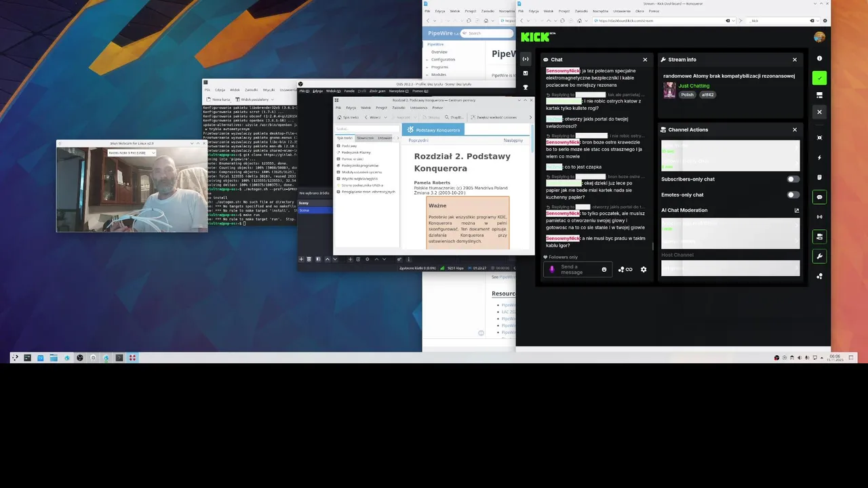Select Scena in OBS scenes list

(315, 210)
